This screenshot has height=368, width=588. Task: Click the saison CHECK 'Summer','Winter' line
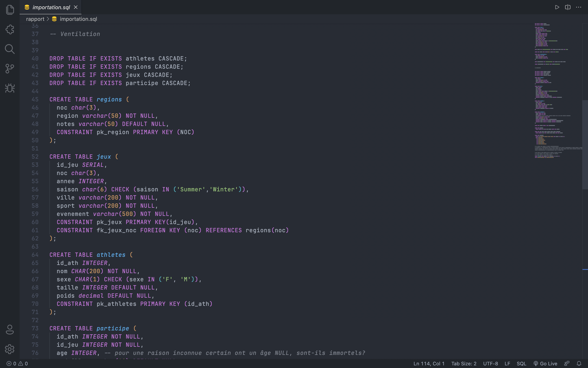153,189
